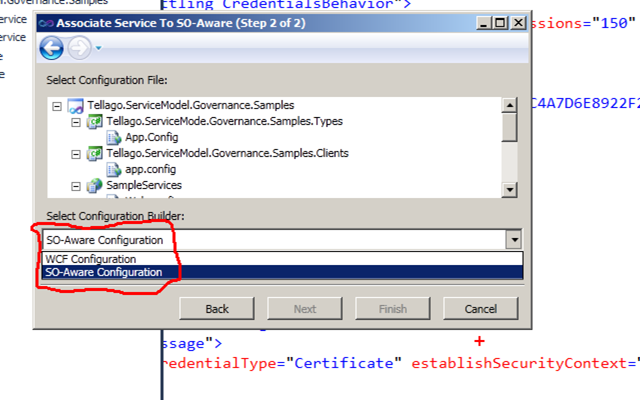640x400 pixels.
Task: Click the "150" value in the code editor
Action: [613, 23]
